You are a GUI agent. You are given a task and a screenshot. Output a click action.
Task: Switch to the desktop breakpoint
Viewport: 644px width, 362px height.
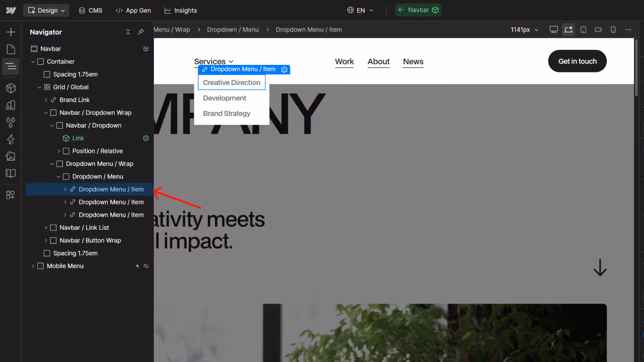tap(553, 29)
